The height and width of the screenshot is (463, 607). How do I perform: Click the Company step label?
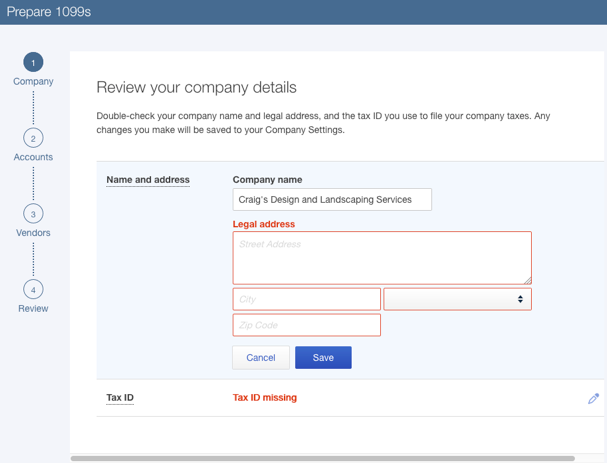click(33, 81)
